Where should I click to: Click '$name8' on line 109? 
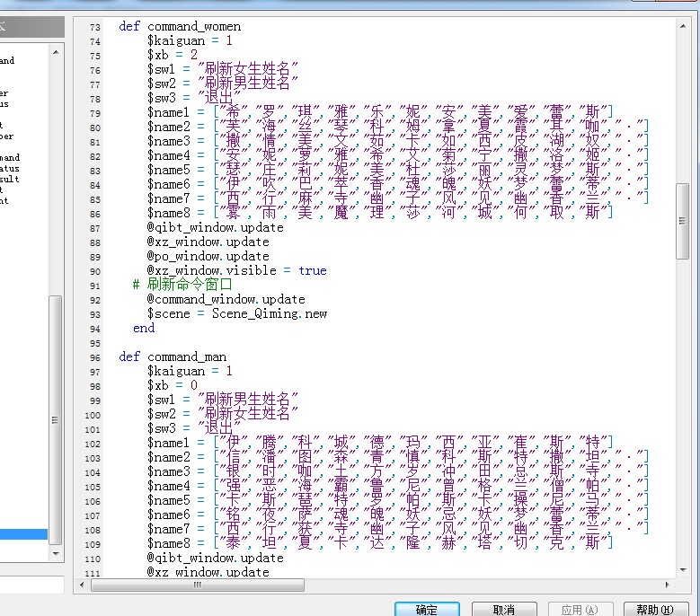click(168, 543)
